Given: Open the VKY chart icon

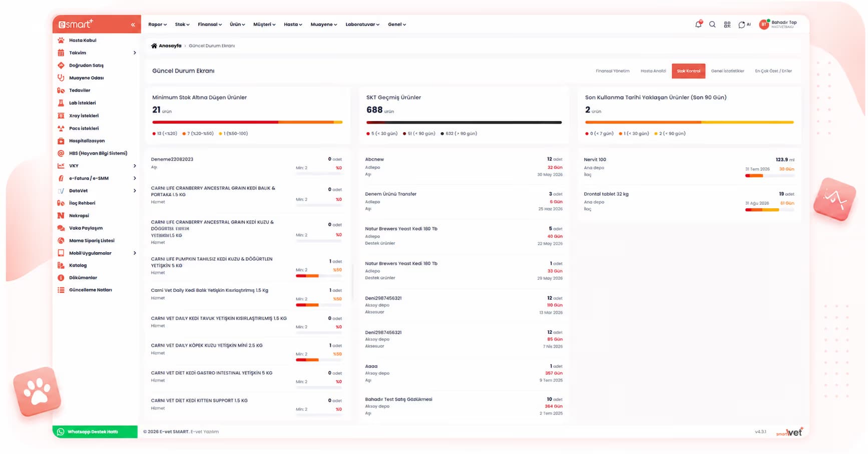Looking at the screenshot, I should [x=61, y=166].
